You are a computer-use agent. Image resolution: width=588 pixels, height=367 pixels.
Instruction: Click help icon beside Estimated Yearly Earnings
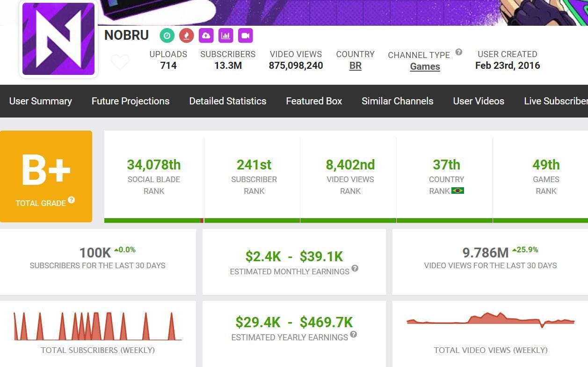click(354, 334)
